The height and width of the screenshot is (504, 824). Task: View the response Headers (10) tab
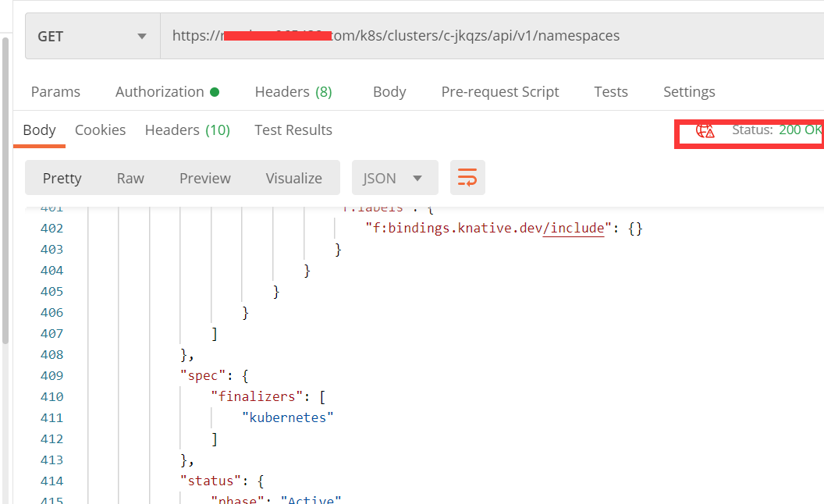[187, 130]
